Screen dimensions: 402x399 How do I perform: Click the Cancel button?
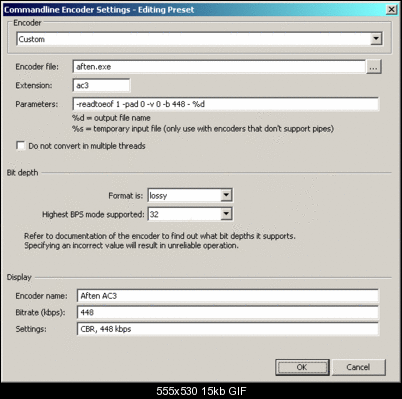click(x=358, y=367)
